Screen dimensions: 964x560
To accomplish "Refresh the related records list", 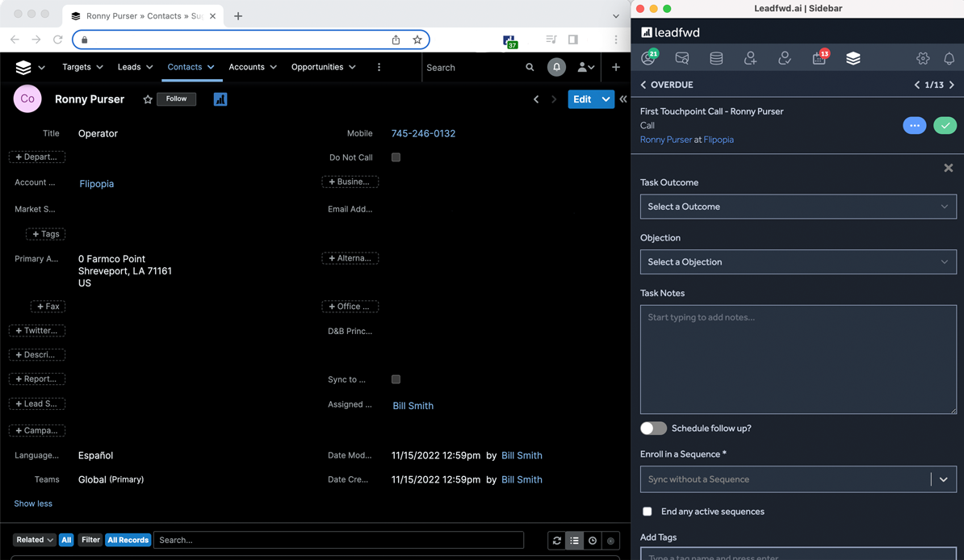I will [x=557, y=541].
